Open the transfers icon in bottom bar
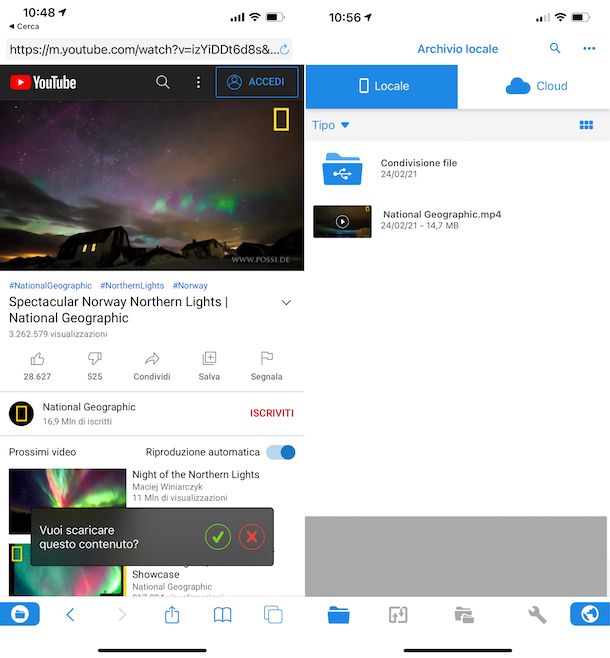 click(398, 615)
